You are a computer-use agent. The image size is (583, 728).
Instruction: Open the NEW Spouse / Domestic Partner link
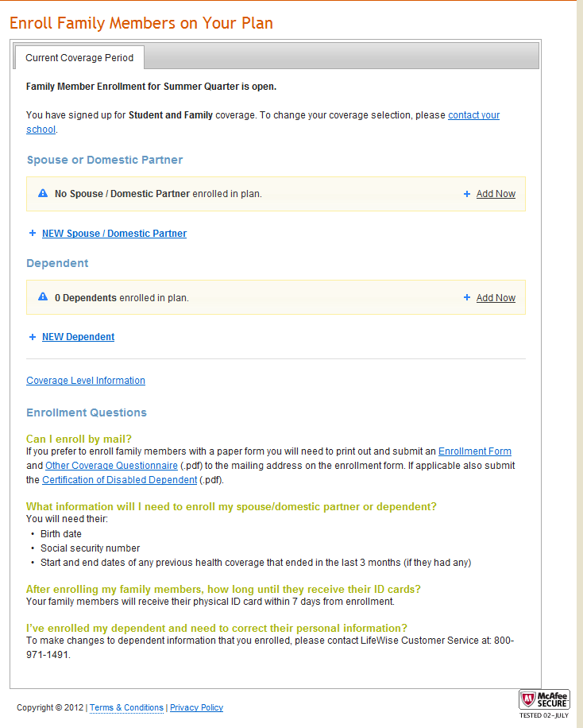pyautogui.click(x=114, y=234)
